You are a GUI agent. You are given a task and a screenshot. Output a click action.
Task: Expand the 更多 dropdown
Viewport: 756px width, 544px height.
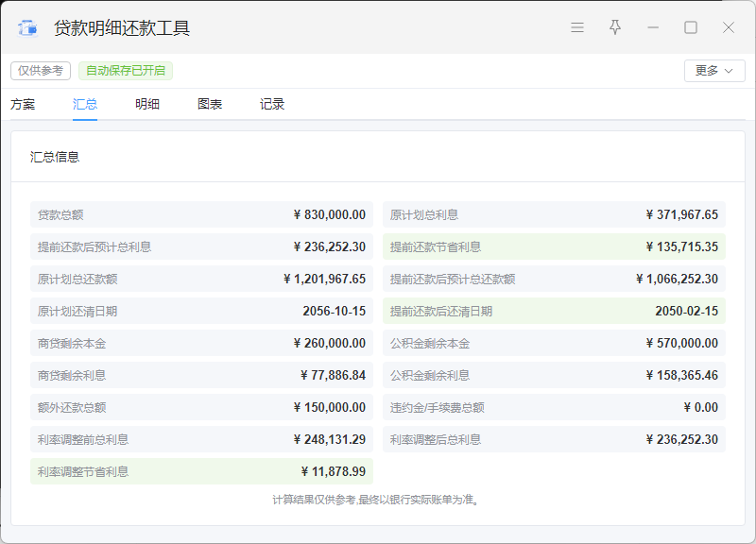pyautogui.click(x=714, y=71)
